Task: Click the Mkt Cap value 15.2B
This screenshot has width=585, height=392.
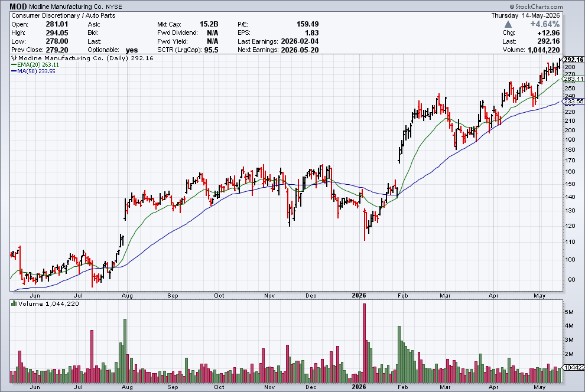Action: click(209, 24)
